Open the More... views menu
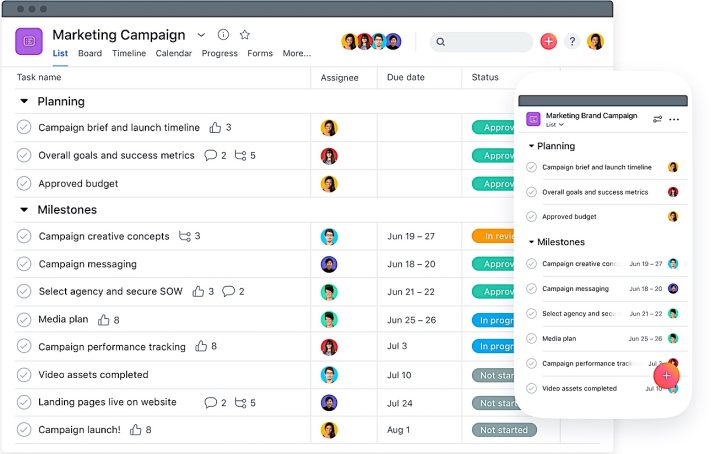 coord(297,54)
